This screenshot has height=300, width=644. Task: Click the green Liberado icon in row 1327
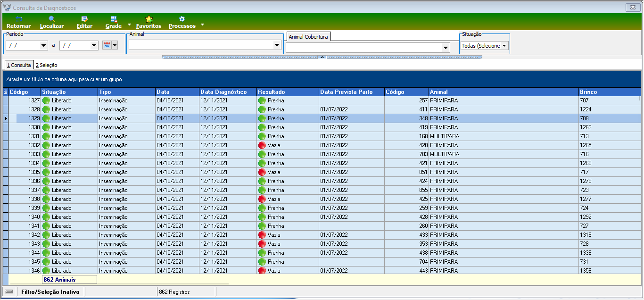coord(46,100)
